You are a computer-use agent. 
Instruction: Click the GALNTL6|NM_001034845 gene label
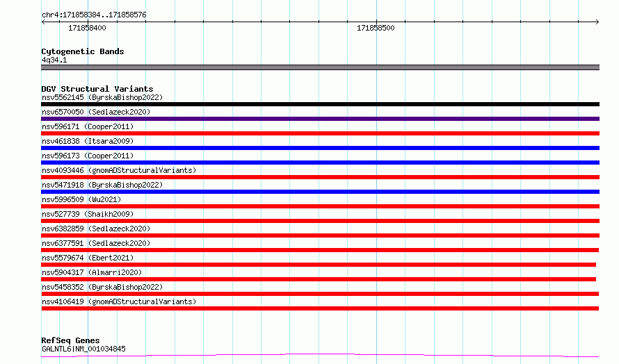(83, 349)
